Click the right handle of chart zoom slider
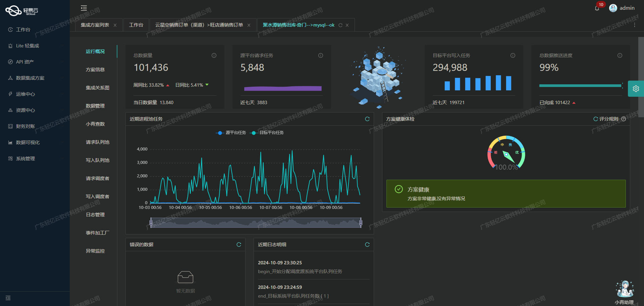The height and width of the screenshot is (306, 644). point(361,222)
